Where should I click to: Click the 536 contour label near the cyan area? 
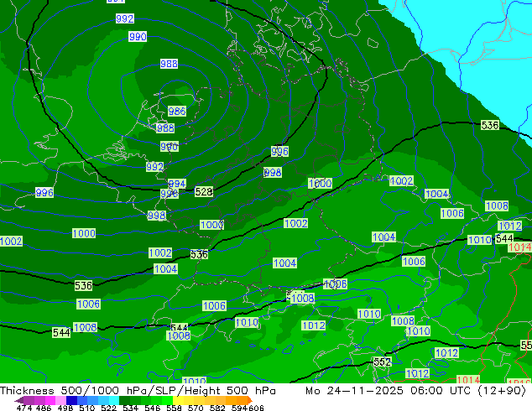[490, 125]
